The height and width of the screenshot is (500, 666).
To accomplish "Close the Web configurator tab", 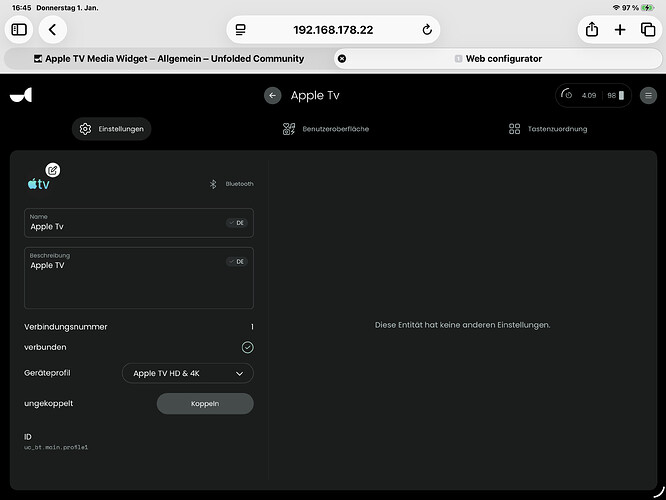I will pos(342,59).
